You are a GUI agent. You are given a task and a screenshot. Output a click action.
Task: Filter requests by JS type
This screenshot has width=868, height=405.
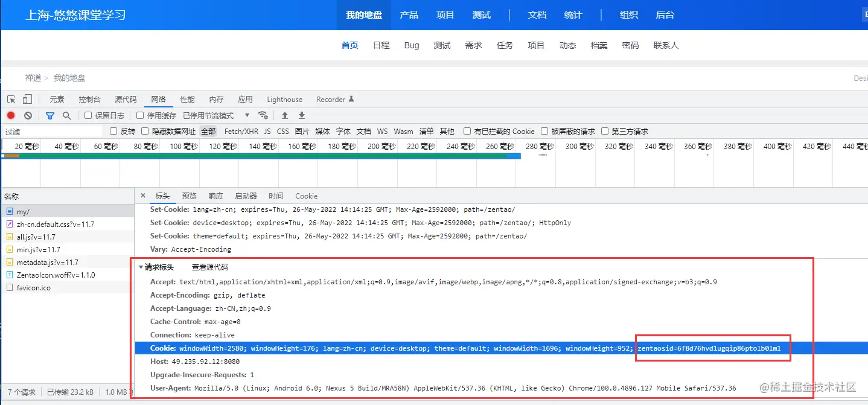pos(267,131)
